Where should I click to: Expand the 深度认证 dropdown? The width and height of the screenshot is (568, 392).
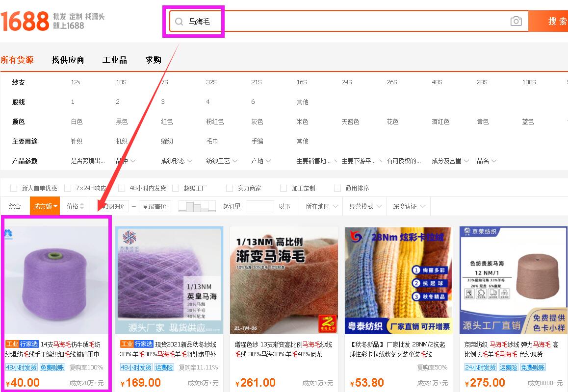[408, 206]
